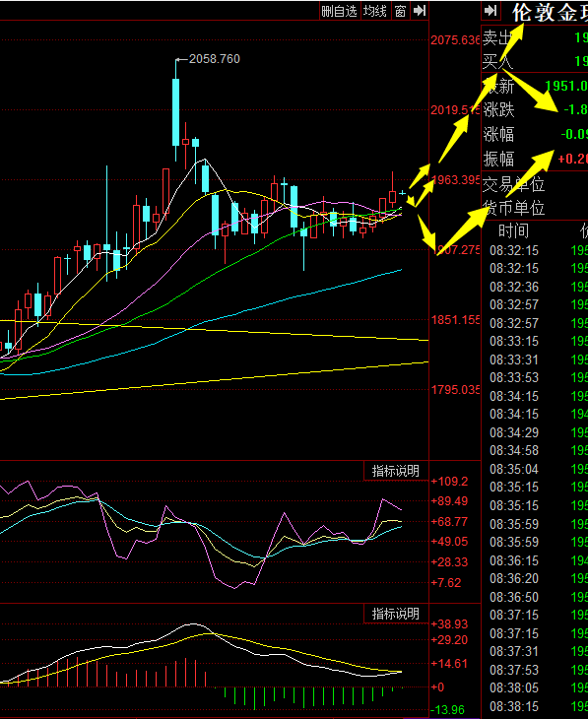Click the 涨跌 change value row
This screenshot has width=588, height=719.
[x=535, y=109]
